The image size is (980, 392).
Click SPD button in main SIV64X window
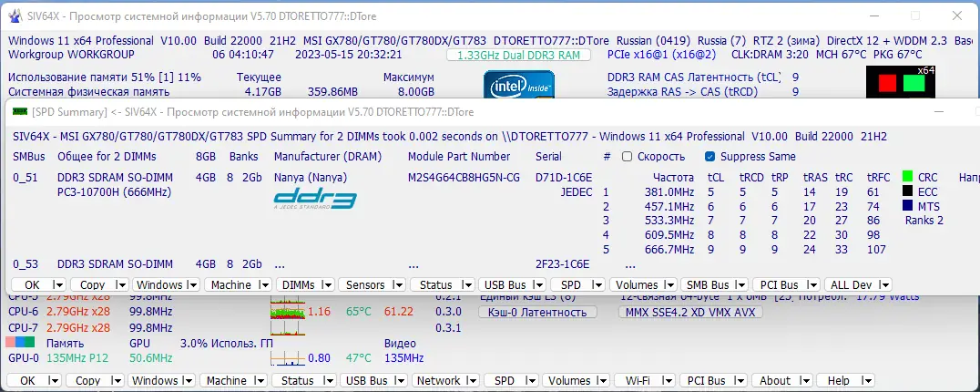tap(504, 381)
